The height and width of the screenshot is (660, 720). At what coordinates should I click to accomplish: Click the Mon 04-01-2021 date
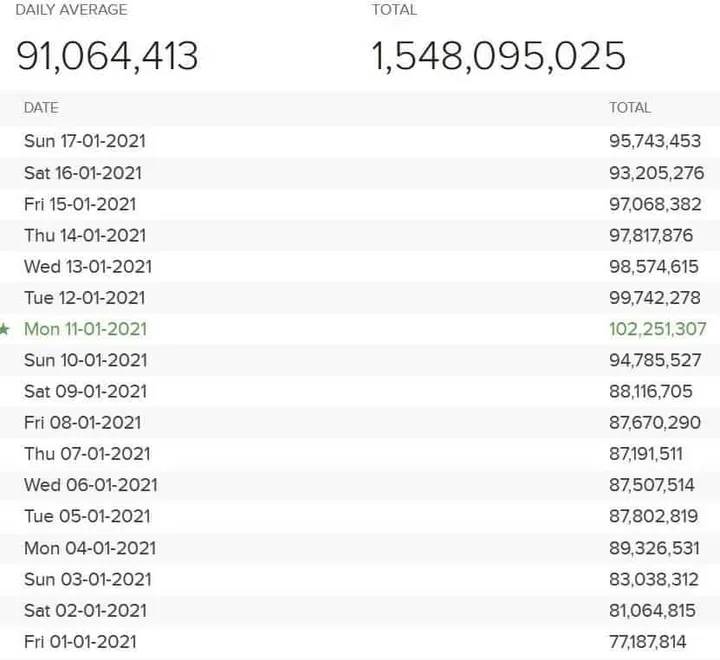89,548
